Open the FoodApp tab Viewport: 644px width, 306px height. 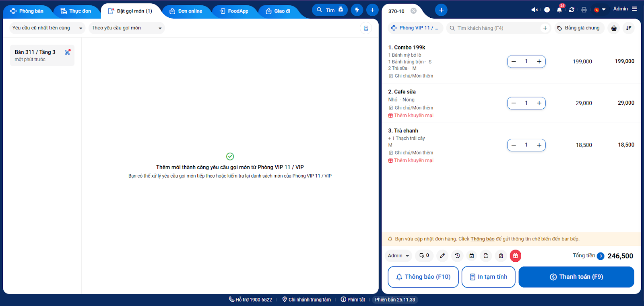[x=234, y=11]
